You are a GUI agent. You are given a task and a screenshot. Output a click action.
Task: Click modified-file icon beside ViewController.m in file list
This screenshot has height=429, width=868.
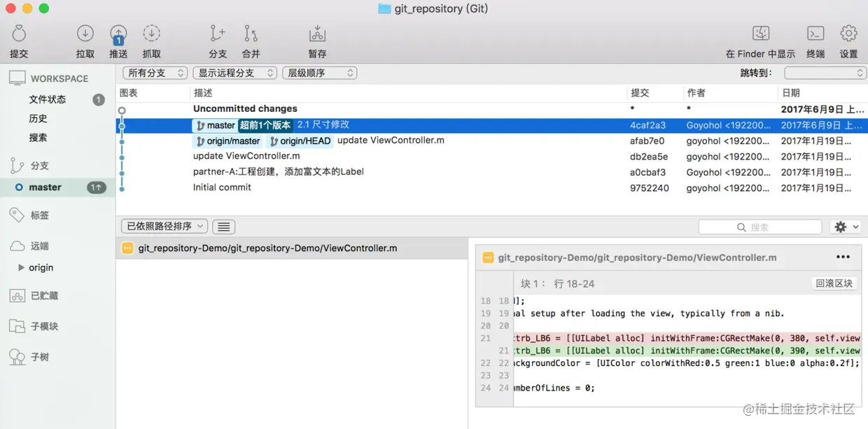click(127, 248)
